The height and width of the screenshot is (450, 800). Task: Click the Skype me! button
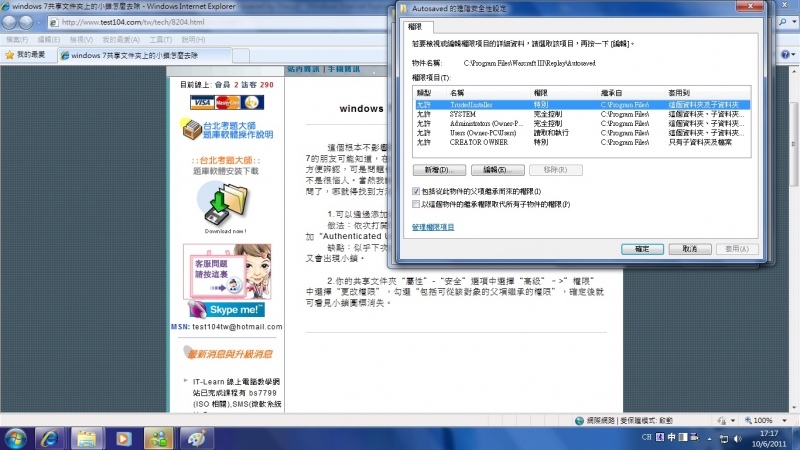click(x=227, y=309)
